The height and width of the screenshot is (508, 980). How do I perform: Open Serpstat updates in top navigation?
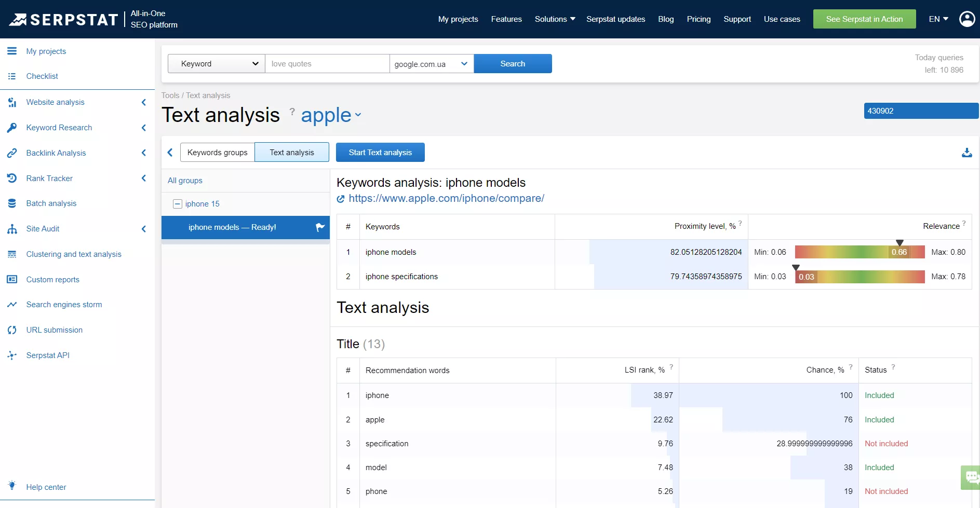point(616,19)
